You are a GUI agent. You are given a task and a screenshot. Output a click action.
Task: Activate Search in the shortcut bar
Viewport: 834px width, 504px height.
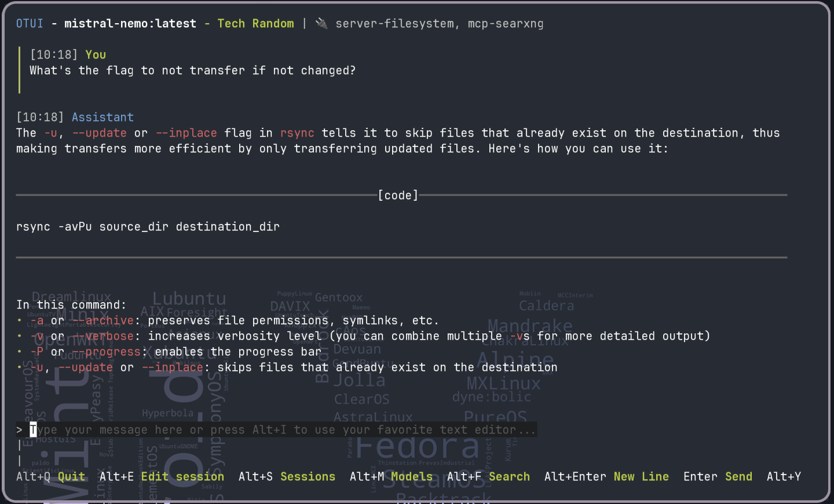click(x=509, y=477)
